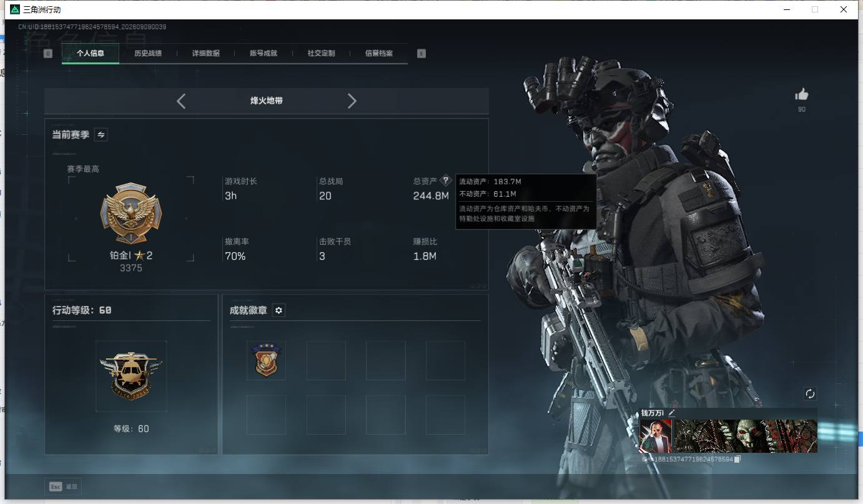Minimize the 三角洲行动 window
This screenshot has width=863, height=504.
point(787,9)
